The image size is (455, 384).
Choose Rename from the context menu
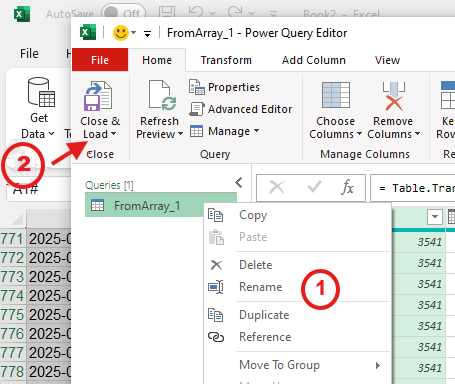click(x=297, y=287)
